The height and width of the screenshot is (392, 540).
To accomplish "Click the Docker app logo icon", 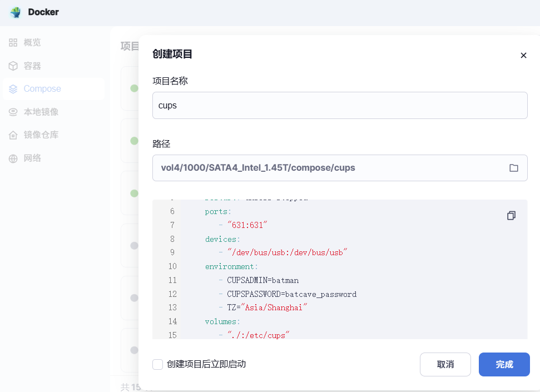I will pos(16,12).
